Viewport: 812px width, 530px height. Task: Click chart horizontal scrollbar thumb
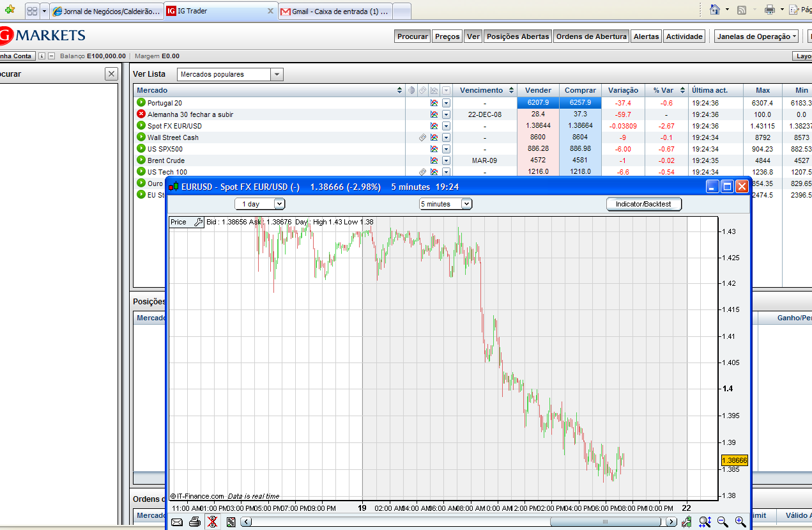point(607,522)
